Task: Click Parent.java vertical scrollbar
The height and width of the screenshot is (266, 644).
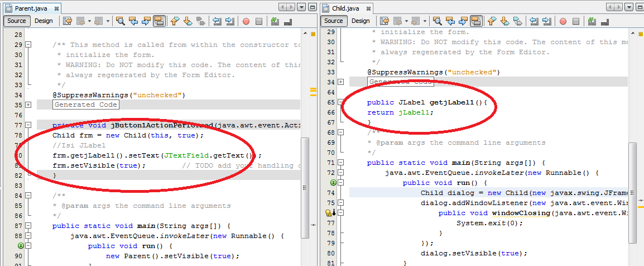Action: (x=305, y=187)
